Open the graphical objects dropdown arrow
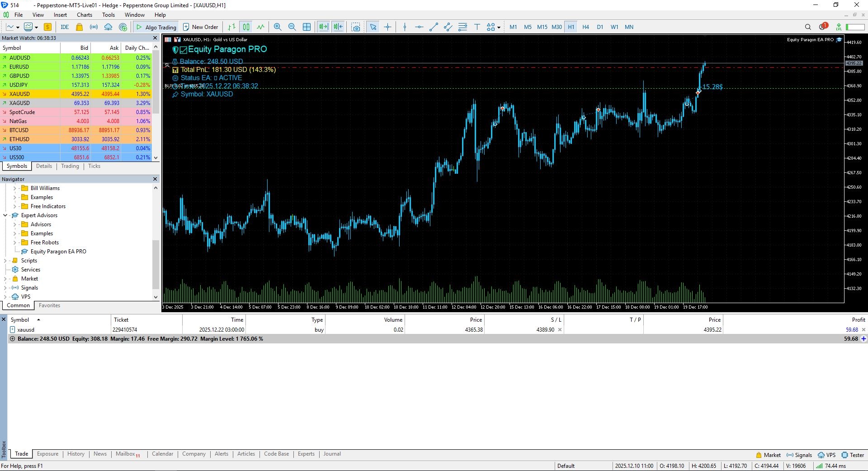 click(499, 27)
